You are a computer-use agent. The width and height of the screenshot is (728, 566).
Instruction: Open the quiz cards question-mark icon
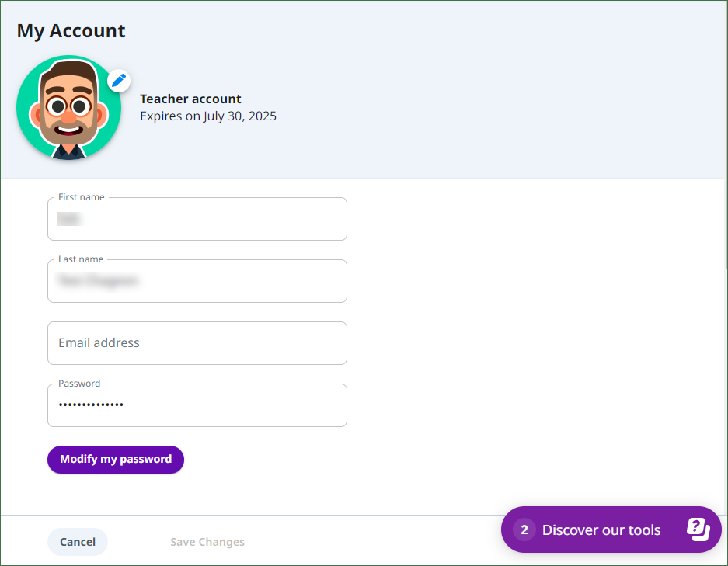698,530
